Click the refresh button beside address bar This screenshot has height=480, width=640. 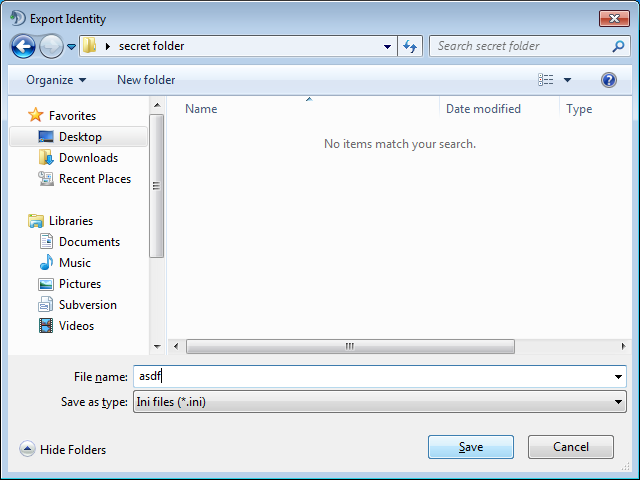410,46
